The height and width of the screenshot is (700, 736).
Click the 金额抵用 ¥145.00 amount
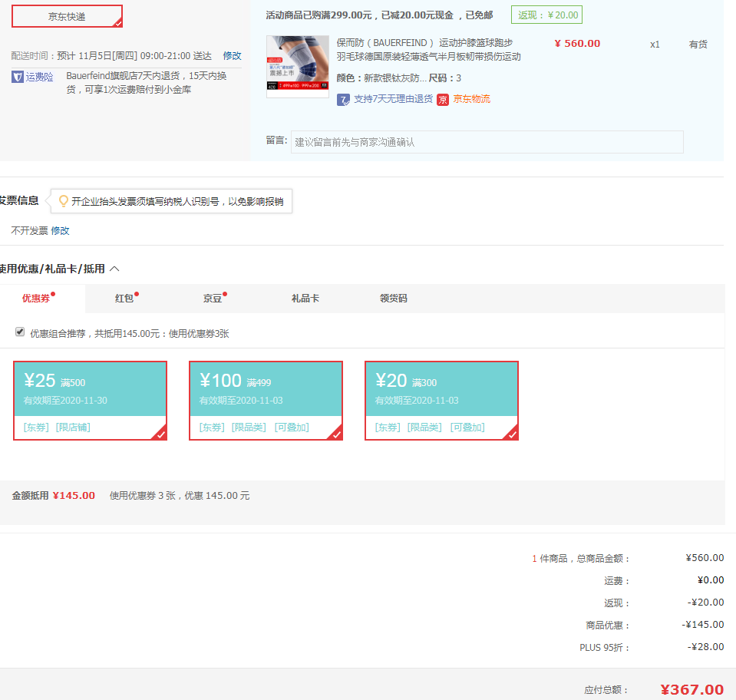[x=74, y=496]
